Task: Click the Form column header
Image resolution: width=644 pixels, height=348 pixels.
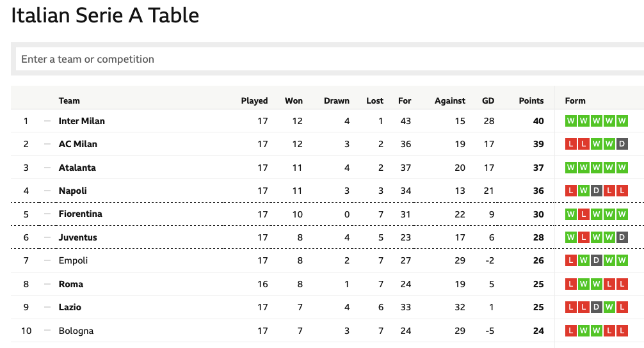Action: point(575,100)
